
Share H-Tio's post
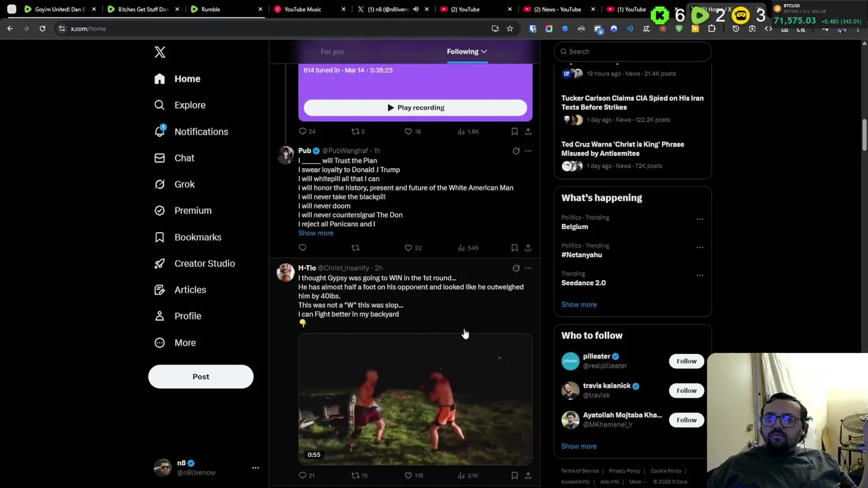(x=528, y=476)
